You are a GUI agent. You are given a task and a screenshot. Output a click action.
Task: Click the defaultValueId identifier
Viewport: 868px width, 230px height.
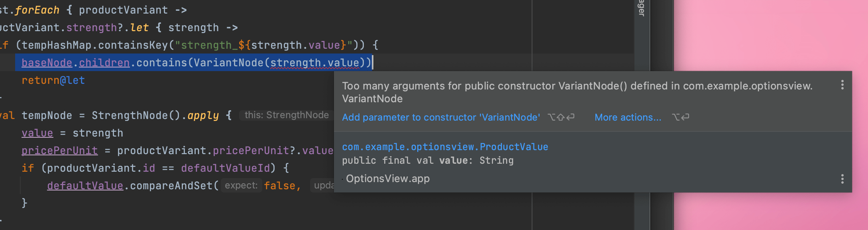pos(225,168)
